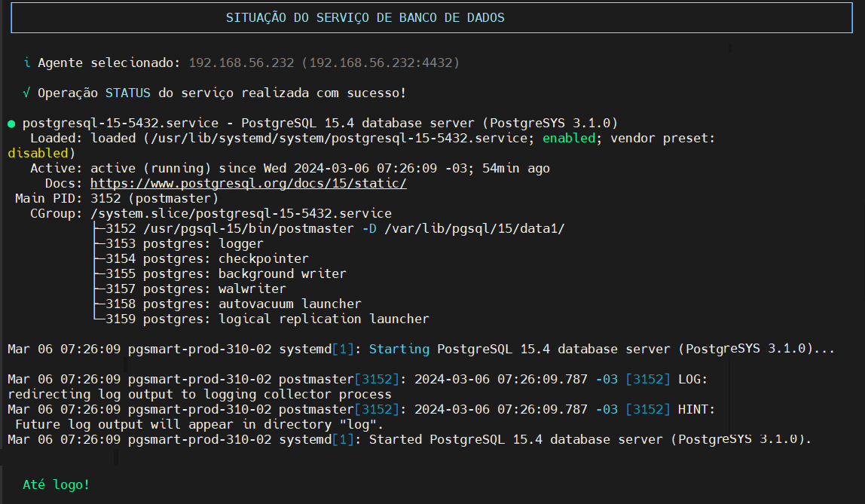
Task: Click process row '3154 postgres: checkpointer'
Action: (207, 258)
